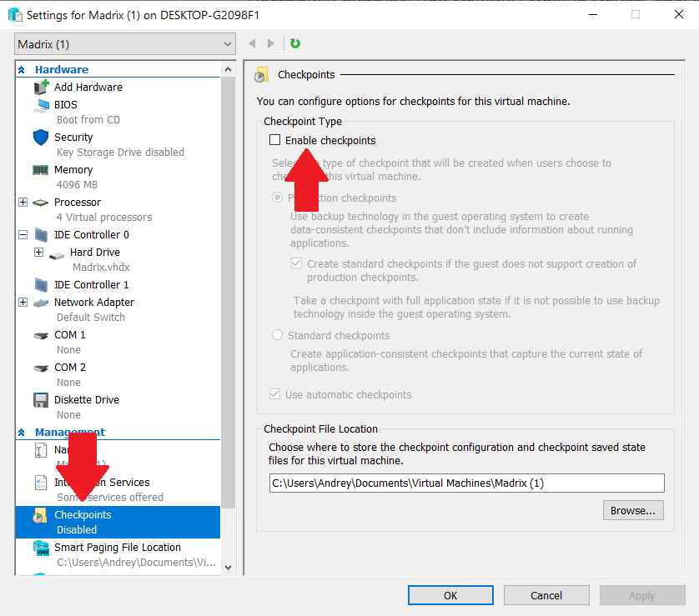The height and width of the screenshot is (616, 699).
Task: Expand the Network Adapter tree node
Action: coord(23,303)
